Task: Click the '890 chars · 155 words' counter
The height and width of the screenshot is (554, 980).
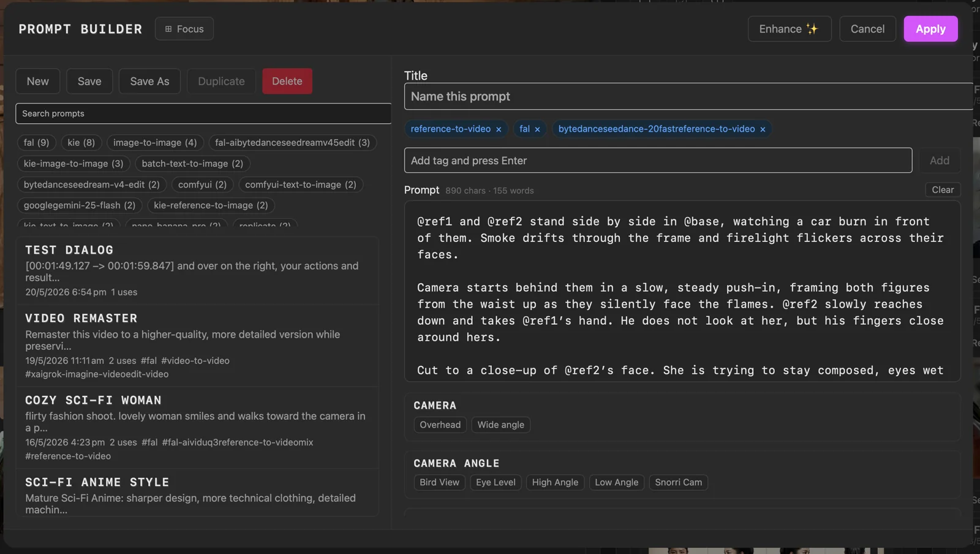Action: 489,191
